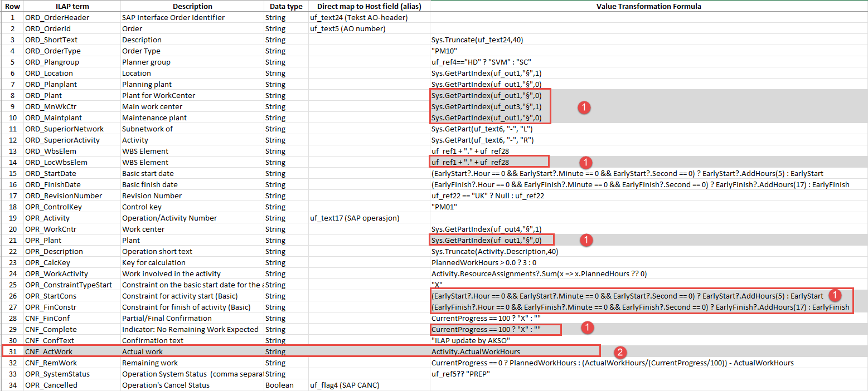Select cell OPR_CalcKey

(72, 262)
